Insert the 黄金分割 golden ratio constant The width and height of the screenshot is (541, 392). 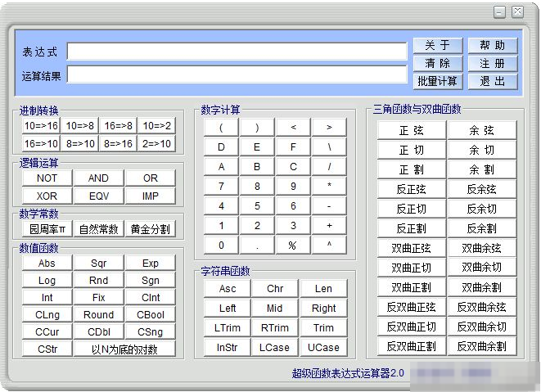pos(151,229)
